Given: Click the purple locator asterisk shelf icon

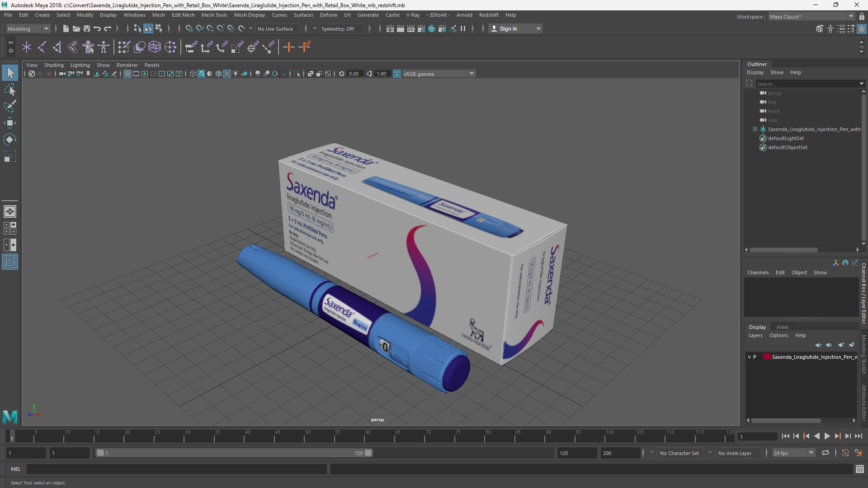Looking at the screenshot, I should click(27, 47).
